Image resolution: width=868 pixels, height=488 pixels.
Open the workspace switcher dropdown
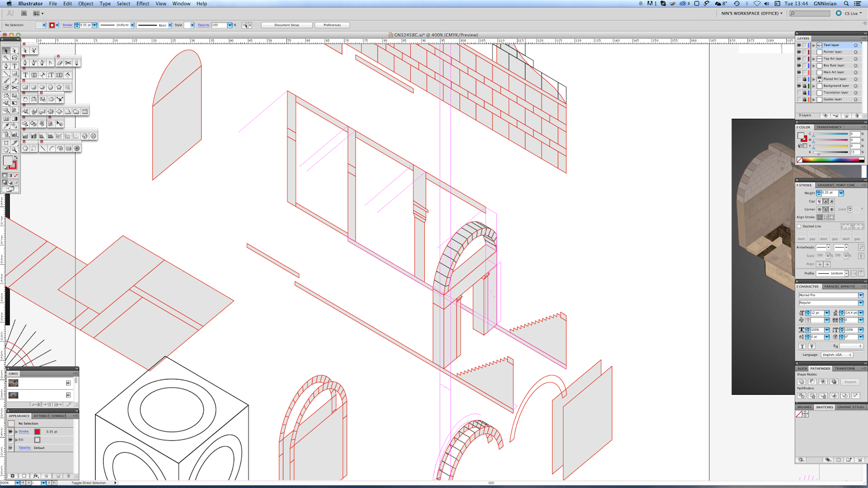pos(752,14)
